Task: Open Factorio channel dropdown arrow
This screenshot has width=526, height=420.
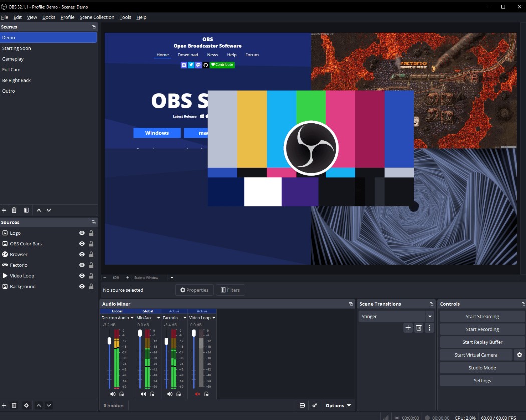Action: [185, 318]
